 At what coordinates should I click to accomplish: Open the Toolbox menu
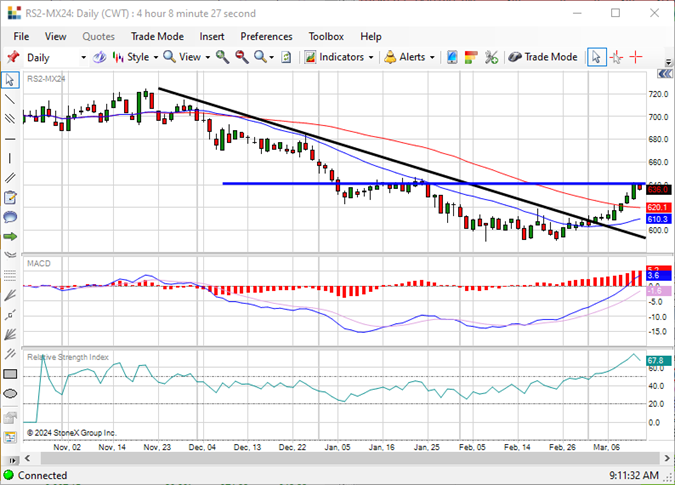pos(326,37)
